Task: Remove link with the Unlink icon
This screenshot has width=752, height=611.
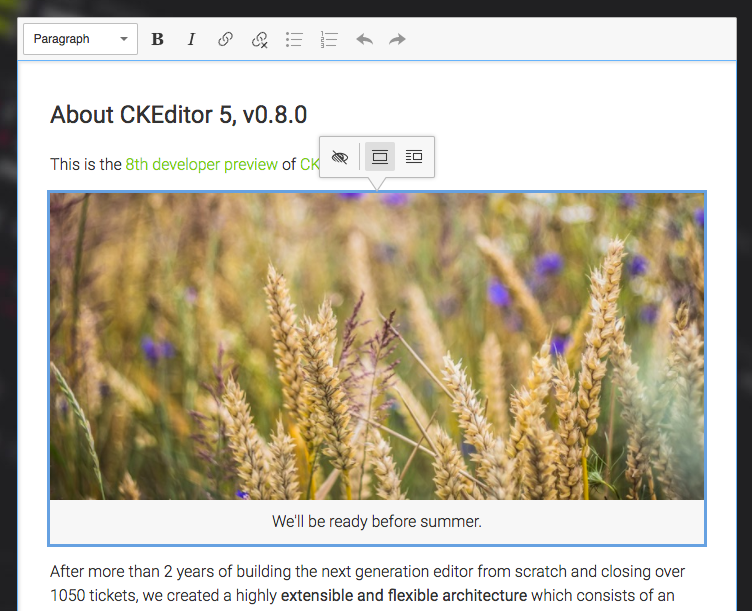Action: 259,39
